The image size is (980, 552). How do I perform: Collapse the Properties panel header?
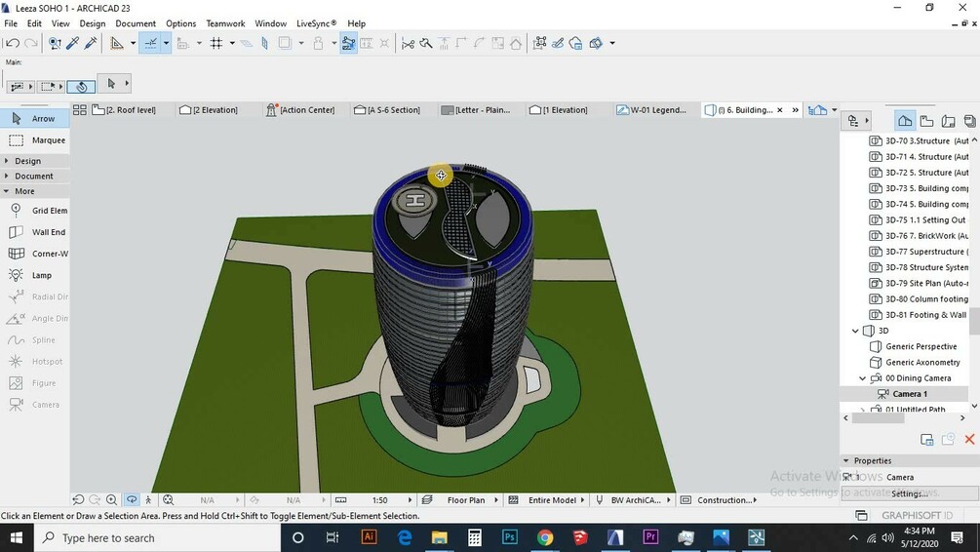(x=846, y=460)
